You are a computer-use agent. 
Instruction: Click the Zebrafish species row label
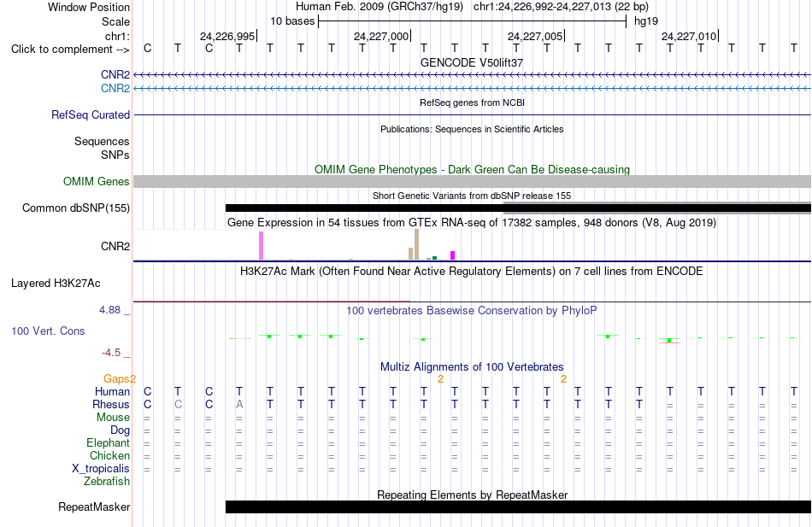[107, 481]
